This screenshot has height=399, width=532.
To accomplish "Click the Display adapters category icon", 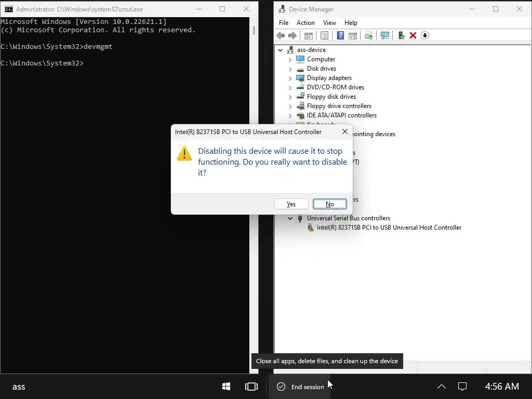I will (x=300, y=78).
